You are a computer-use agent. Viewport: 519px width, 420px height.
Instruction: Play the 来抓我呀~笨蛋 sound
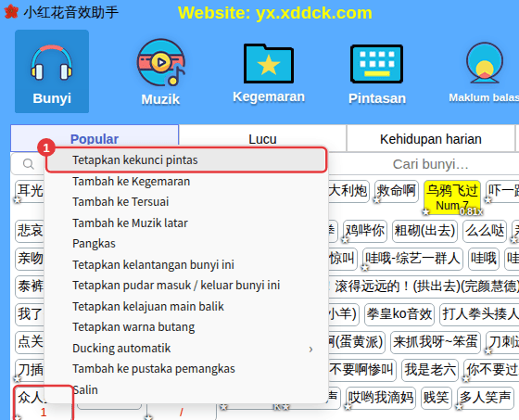(435, 342)
